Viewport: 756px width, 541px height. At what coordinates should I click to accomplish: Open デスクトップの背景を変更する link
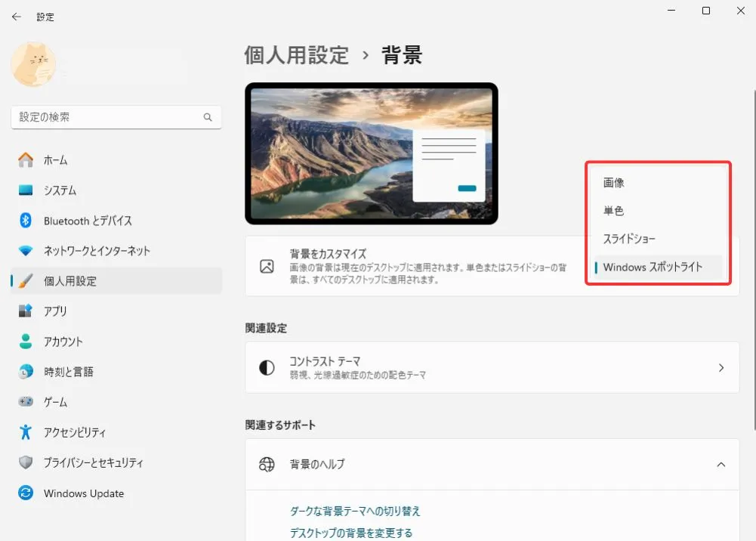[351, 533]
